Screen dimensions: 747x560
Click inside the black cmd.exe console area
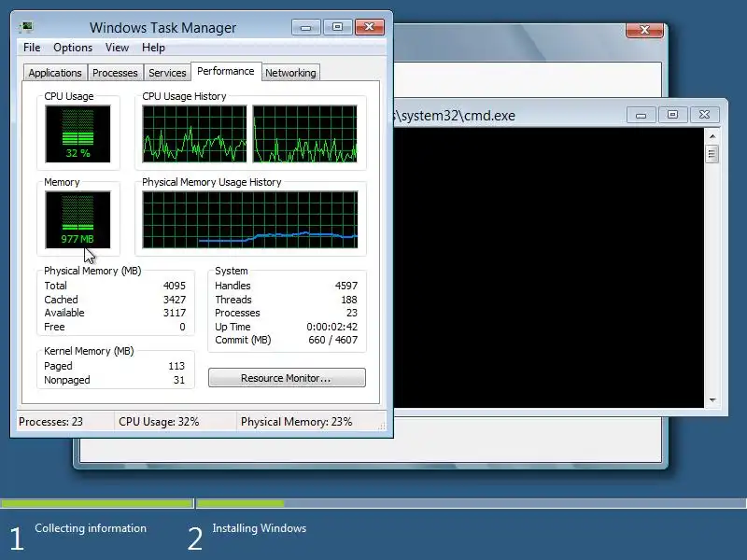549,268
